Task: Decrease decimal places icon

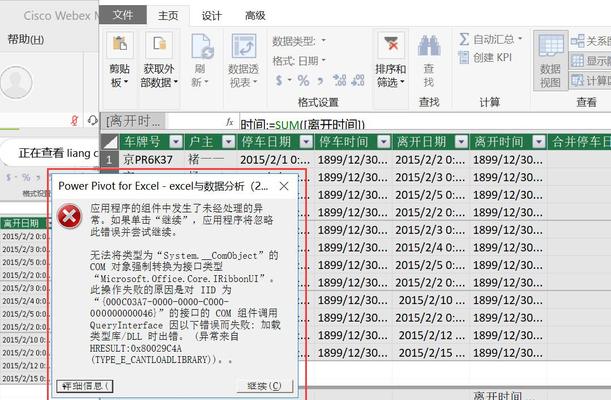Action: coord(358,80)
